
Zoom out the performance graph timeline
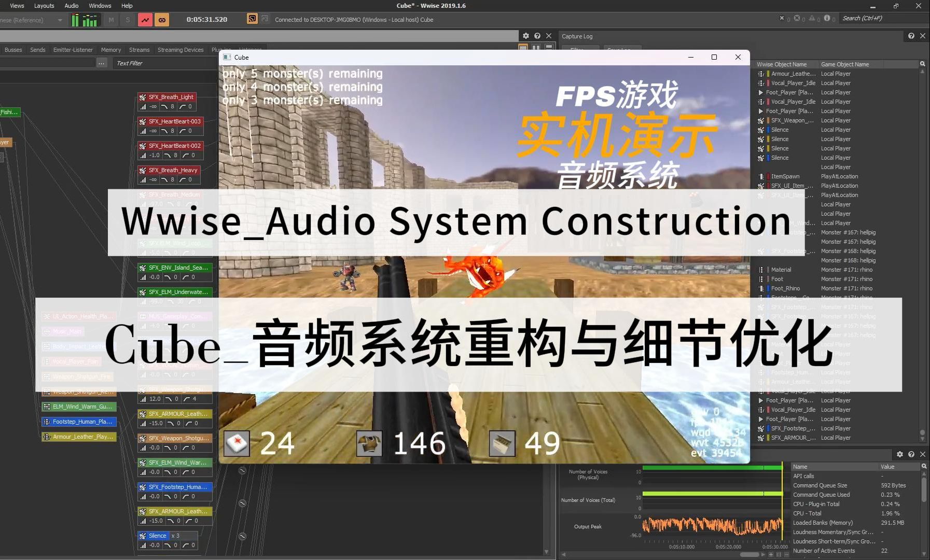click(x=787, y=554)
